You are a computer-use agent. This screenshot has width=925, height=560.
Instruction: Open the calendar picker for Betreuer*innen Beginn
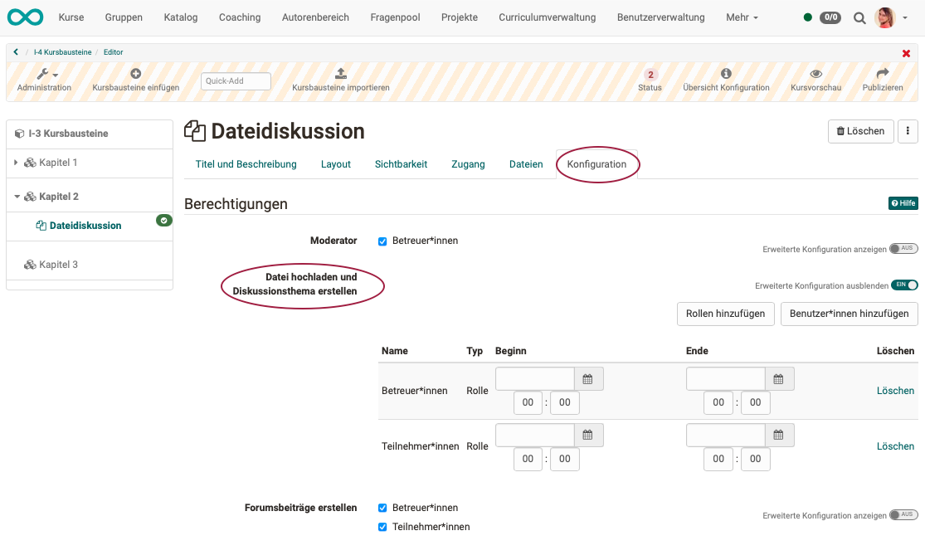pos(588,378)
